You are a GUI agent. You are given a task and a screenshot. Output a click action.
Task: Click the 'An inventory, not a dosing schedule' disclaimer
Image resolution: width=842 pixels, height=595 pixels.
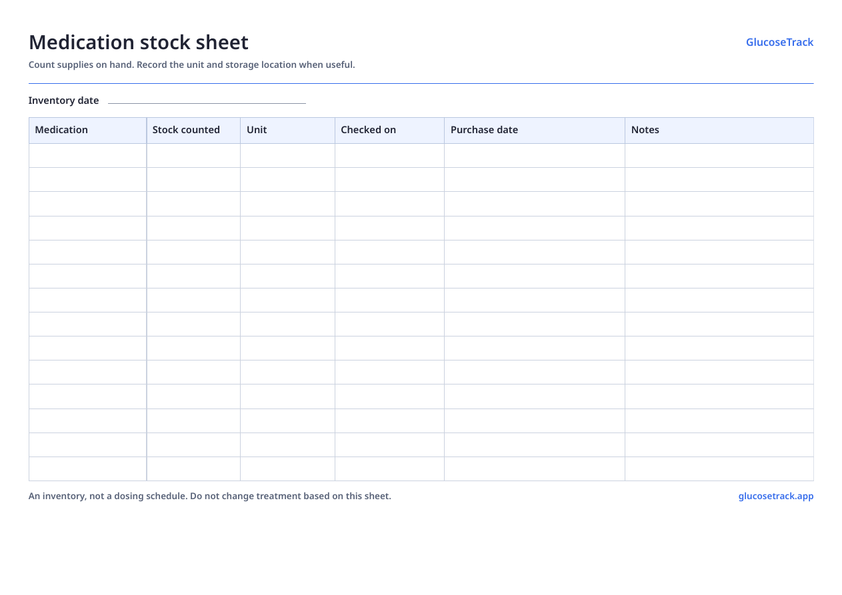coord(209,496)
